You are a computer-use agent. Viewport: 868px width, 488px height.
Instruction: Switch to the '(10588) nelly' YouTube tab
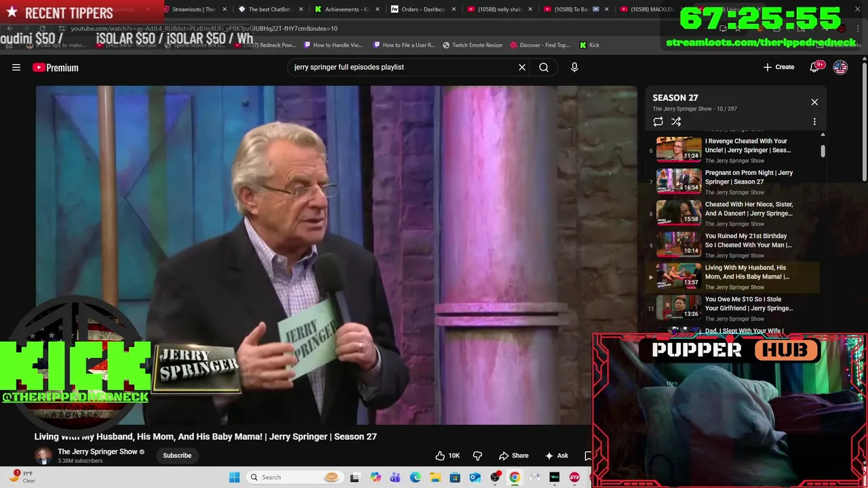tap(500, 9)
